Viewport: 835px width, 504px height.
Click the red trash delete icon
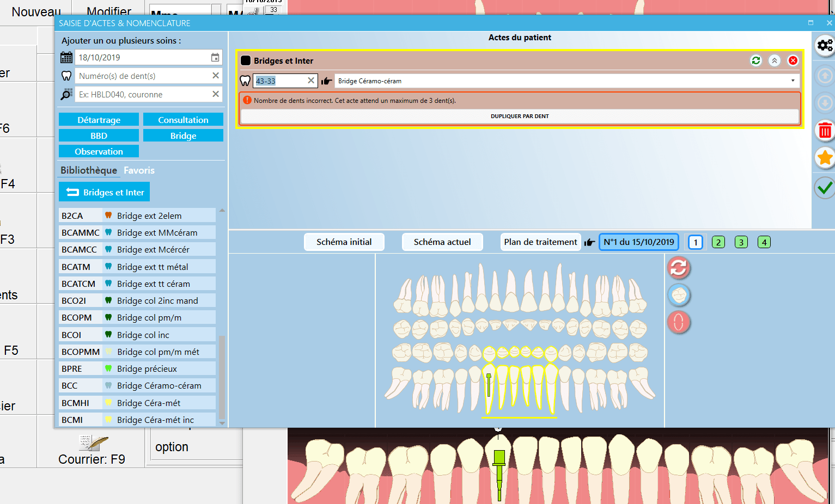[825, 131]
